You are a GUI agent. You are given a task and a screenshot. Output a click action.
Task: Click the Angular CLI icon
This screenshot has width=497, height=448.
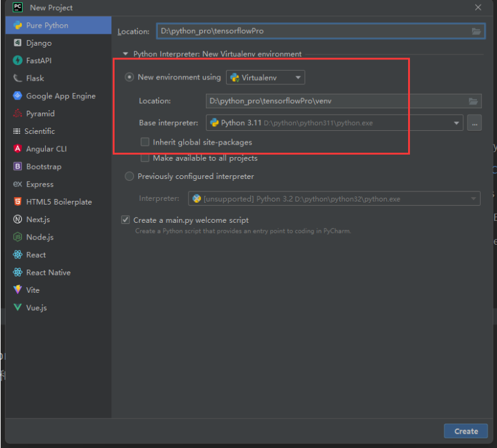pos(18,148)
